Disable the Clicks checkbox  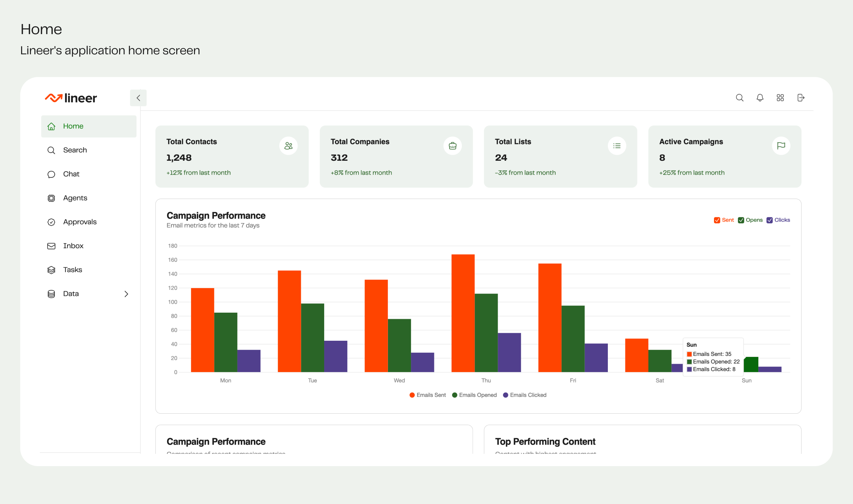[769, 220]
